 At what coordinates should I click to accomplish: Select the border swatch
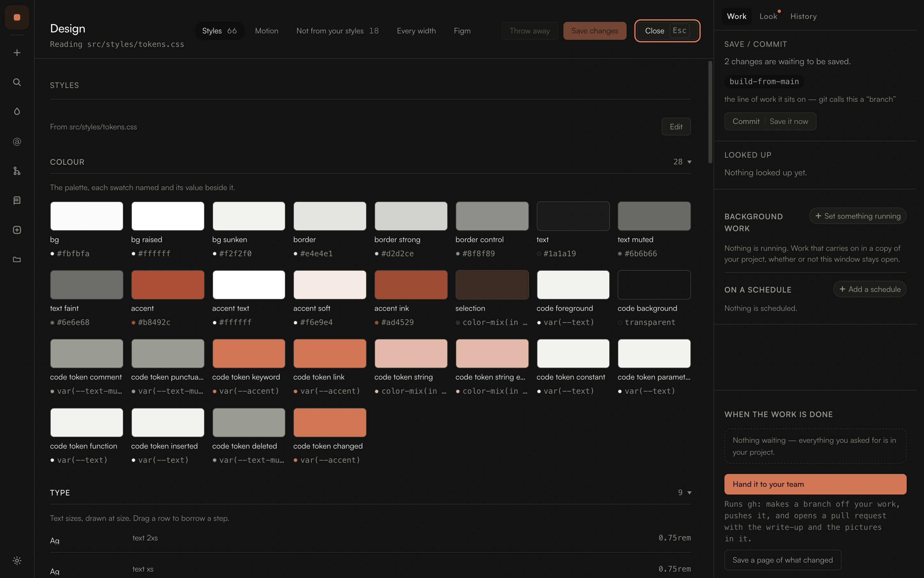point(330,216)
